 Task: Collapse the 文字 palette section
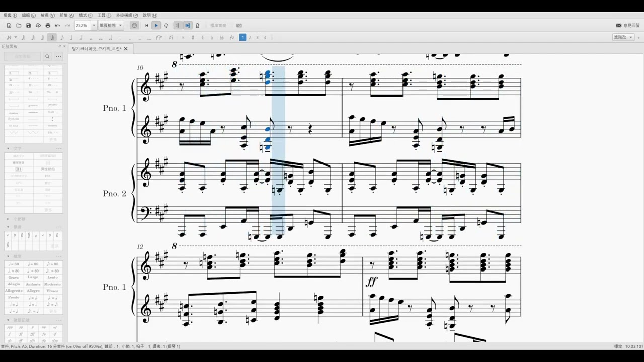[x=8, y=149]
